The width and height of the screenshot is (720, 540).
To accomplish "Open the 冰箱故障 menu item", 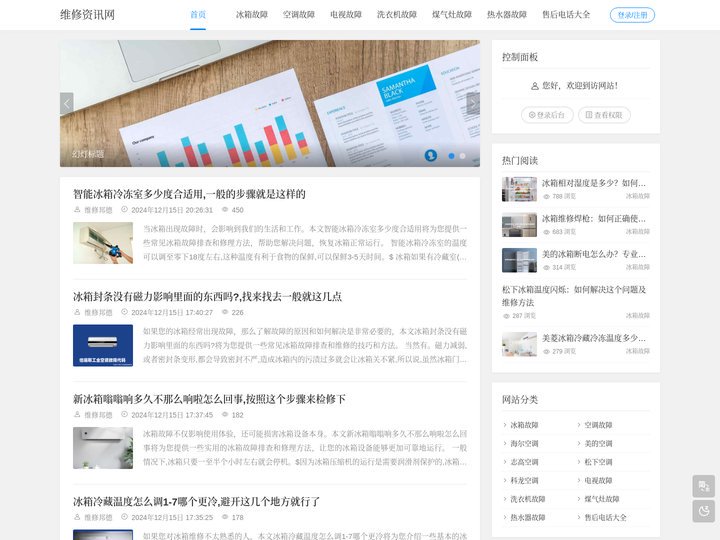I will (x=252, y=15).
